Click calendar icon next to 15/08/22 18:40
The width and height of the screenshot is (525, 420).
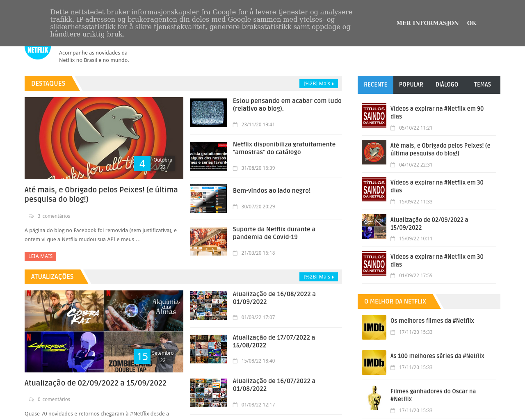235,361
